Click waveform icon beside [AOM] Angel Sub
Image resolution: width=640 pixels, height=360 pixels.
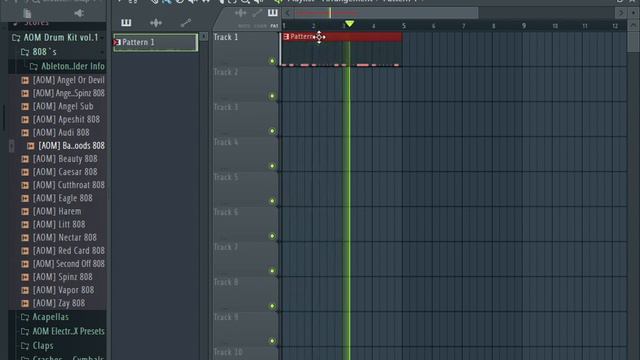[x=25, y=107]
